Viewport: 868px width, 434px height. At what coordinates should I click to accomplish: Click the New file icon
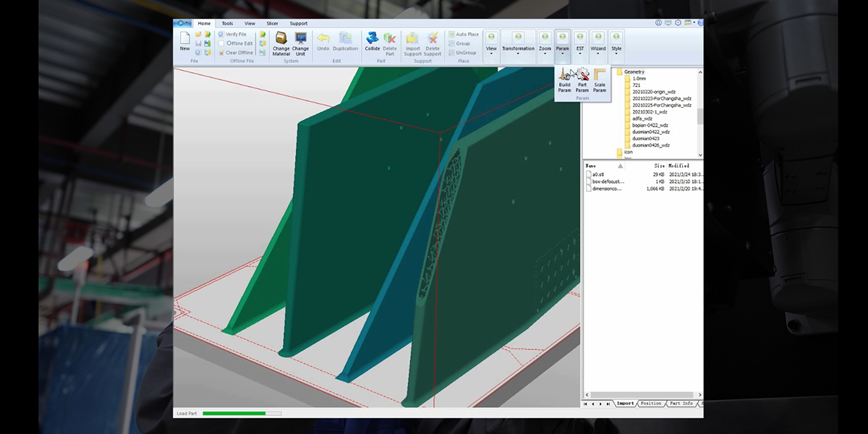coord(184,39)
